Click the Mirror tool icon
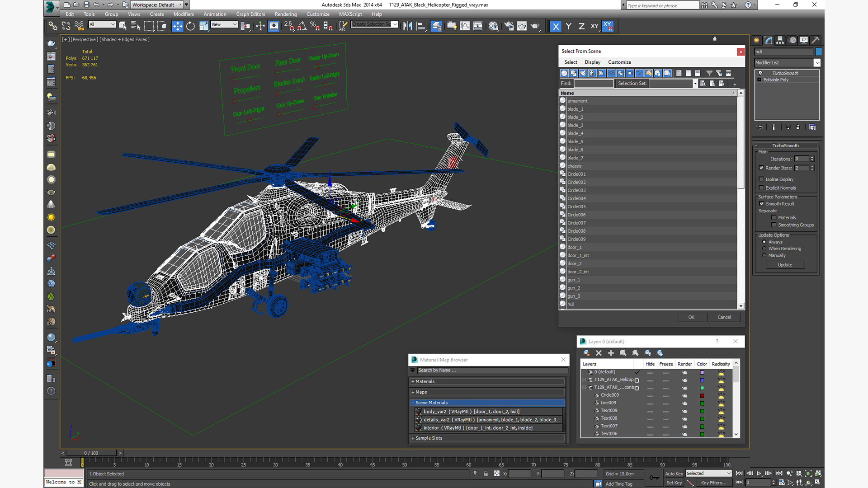Viewport: 868px width, 488px height. tap(408, 26)
